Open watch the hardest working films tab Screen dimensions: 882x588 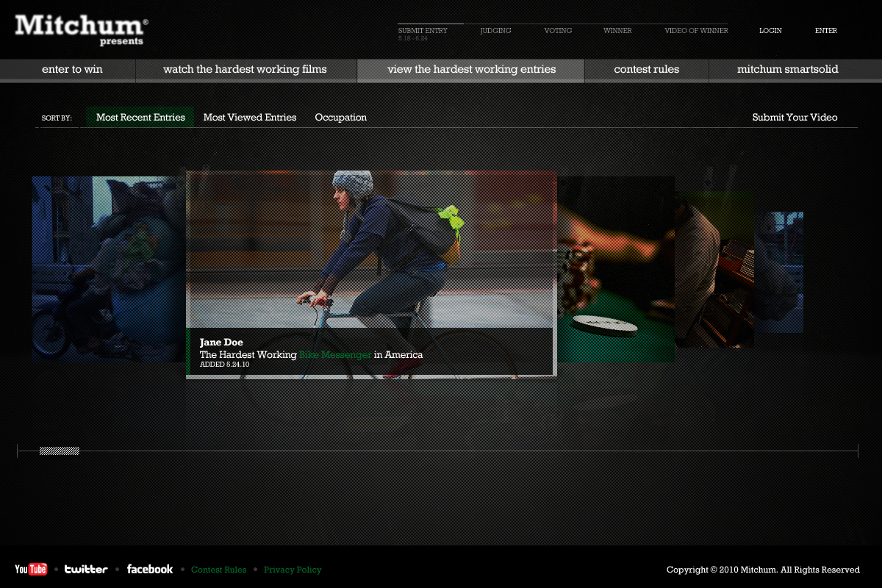coord(246,70)
